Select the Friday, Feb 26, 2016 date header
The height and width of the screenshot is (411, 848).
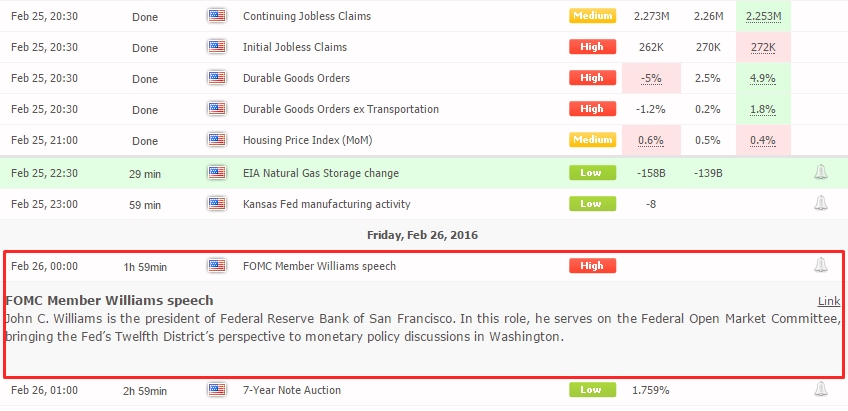click(422, 235)
